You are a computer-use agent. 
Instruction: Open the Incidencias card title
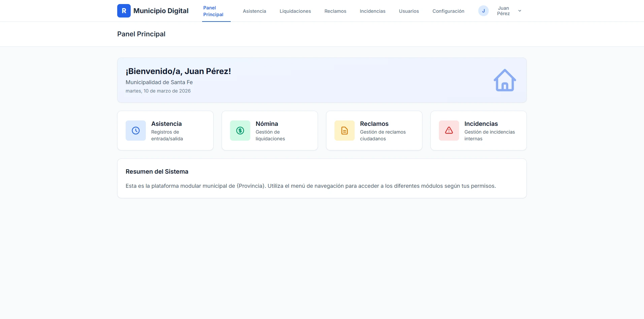tap(481, 124)
